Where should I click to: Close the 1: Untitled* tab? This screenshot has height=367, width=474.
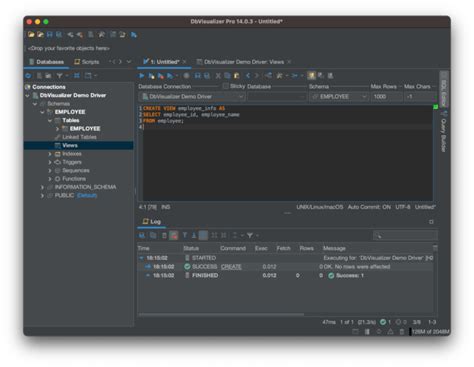pyautogui.click(x=184, y=62)
